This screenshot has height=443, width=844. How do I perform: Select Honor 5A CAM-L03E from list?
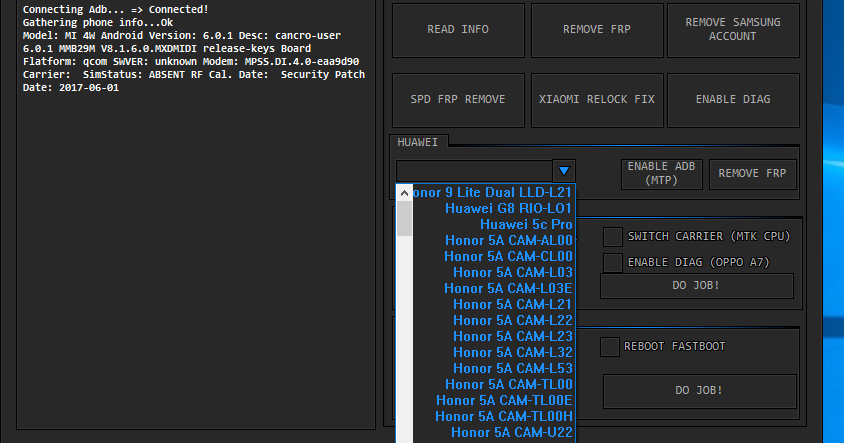494,289
